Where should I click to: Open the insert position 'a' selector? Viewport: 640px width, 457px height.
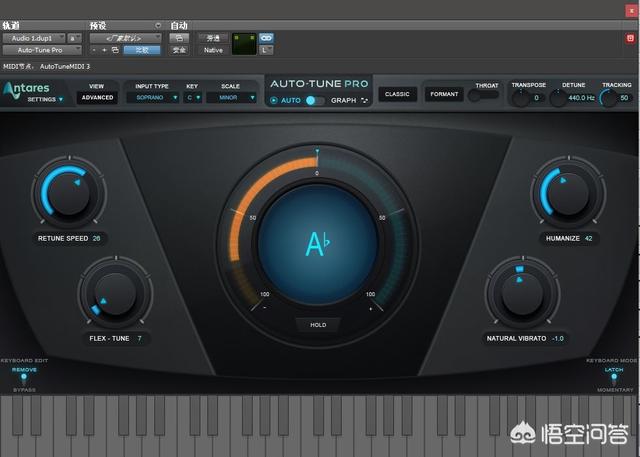click(x=74, y=38)
